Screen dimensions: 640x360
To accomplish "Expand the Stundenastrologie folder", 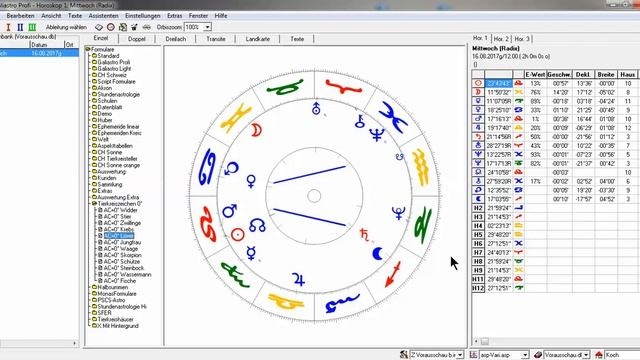I will pos(94,94).
